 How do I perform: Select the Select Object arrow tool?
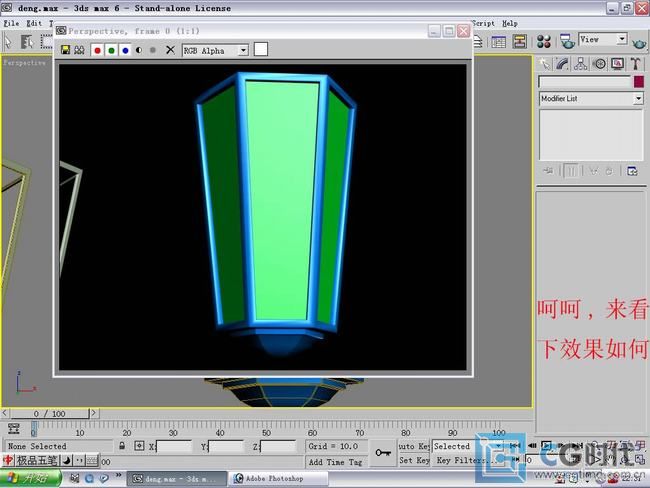point(8,41)
